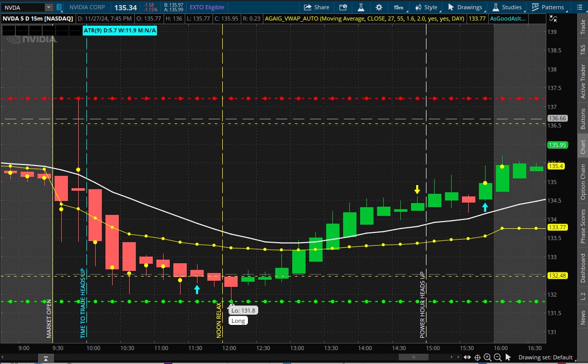Click the collapse arrows icon beside the price axis
This screenshot has height=364, width=588.
point(553,19)
